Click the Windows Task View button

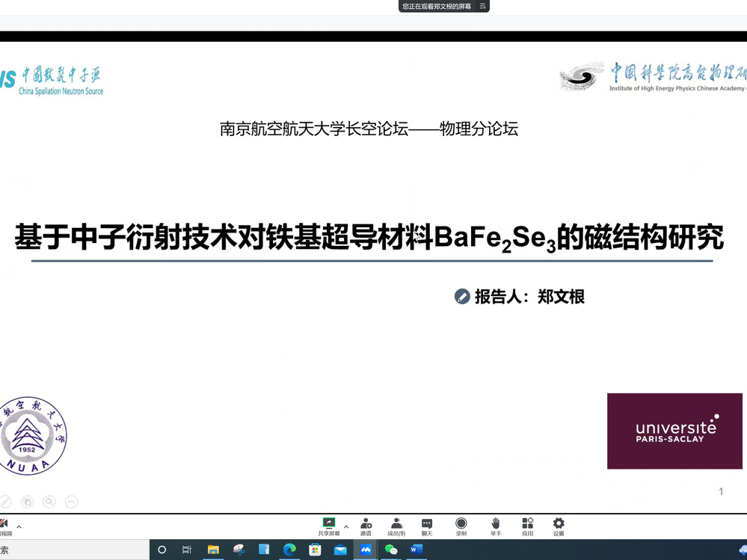pyautogui.click(x=187, y=550)
